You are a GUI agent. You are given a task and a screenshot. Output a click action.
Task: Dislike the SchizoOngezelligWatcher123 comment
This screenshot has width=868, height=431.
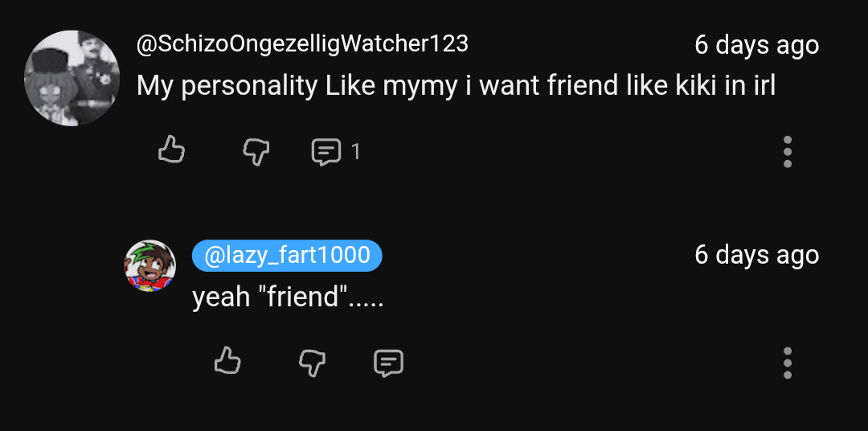pos(256,151)
